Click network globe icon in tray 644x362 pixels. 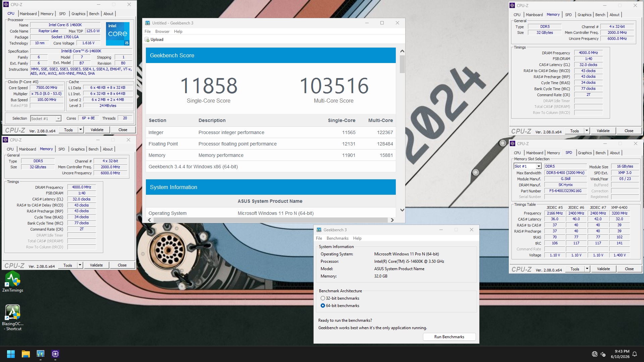click(x=595, y=354)
